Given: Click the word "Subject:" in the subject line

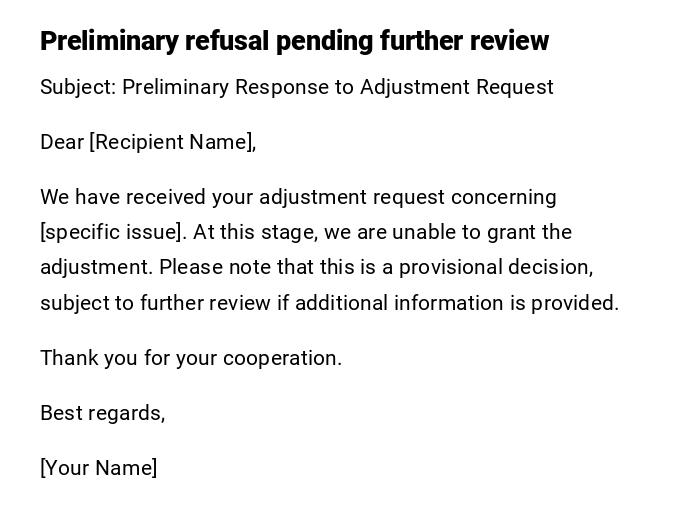Looking at the screenshot, I should [x=78, y=87].
